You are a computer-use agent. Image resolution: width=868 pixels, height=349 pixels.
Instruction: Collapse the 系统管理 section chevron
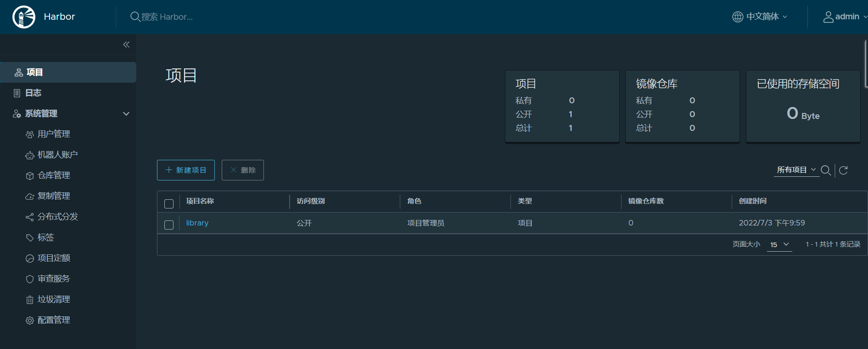tap(126, 114)
